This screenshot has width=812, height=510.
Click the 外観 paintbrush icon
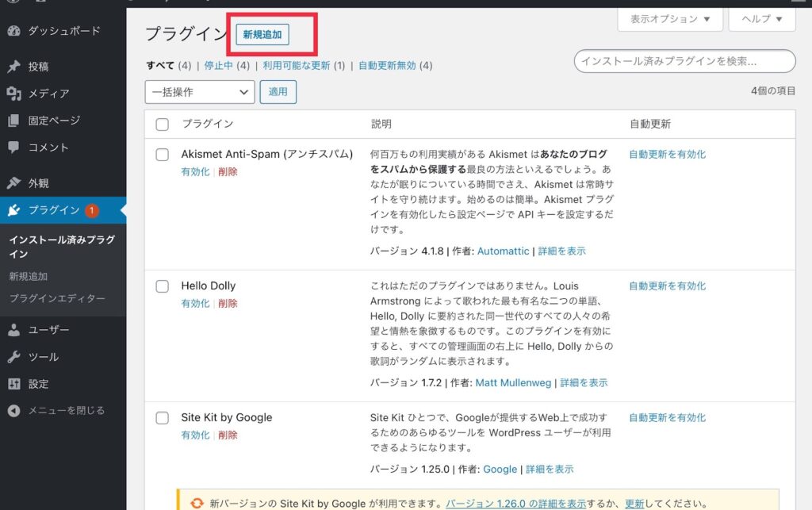coord(13,183)
